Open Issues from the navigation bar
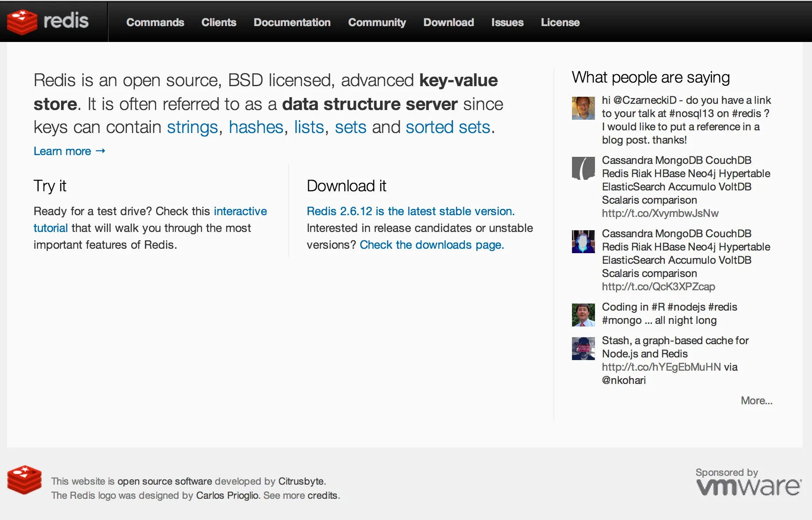This screenshot has height=520, width=812. coord(507,23)
